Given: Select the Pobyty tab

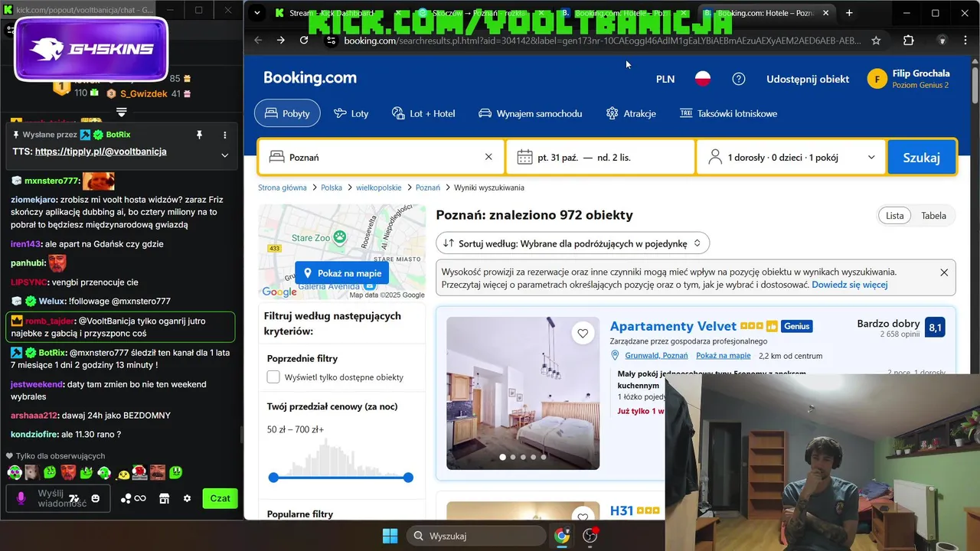Looking at the screenshot, I should point(287,113).
